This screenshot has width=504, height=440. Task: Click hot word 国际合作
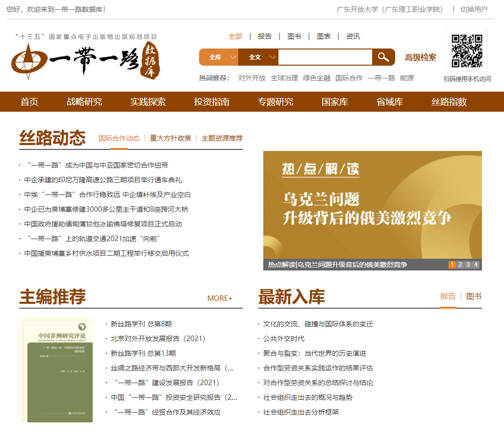click(x=349, y=78)
